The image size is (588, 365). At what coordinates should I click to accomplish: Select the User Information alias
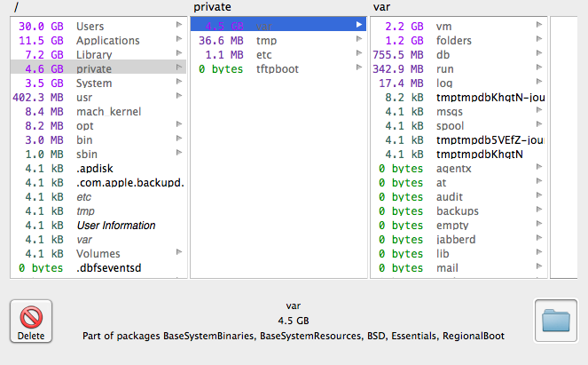click(98, 226)
